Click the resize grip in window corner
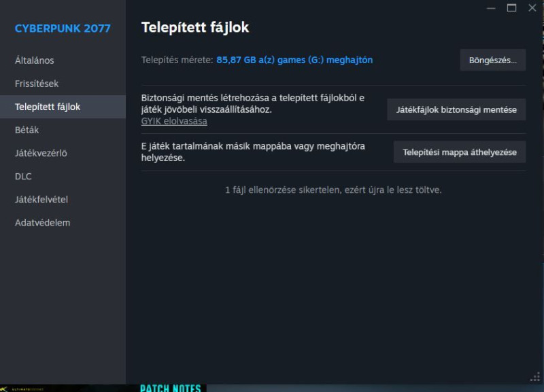 pos(534,377)
